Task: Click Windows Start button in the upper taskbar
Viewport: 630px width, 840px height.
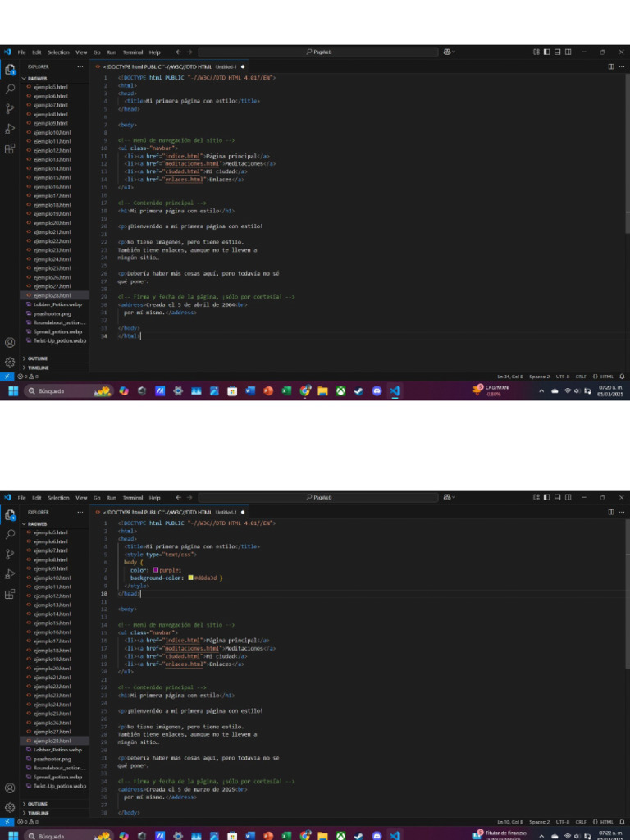Action: [13, 391]
